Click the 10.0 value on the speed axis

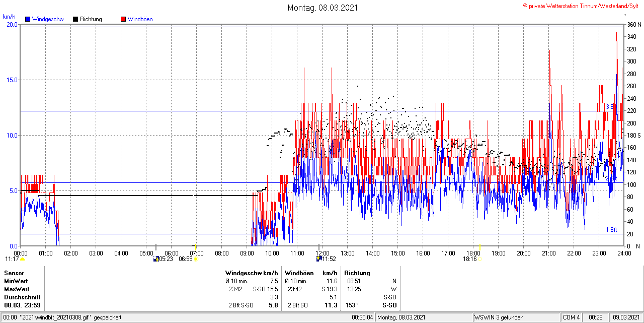pos(12,135)
